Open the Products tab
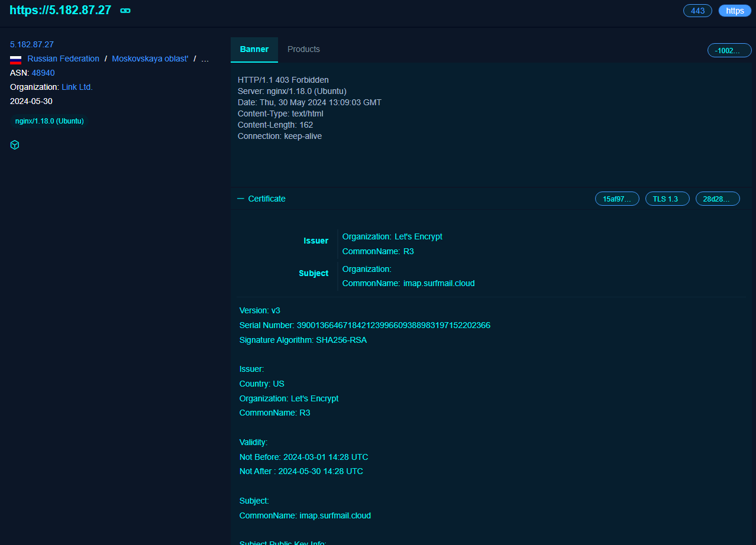756x545 pixels. [x=303, y=49]
